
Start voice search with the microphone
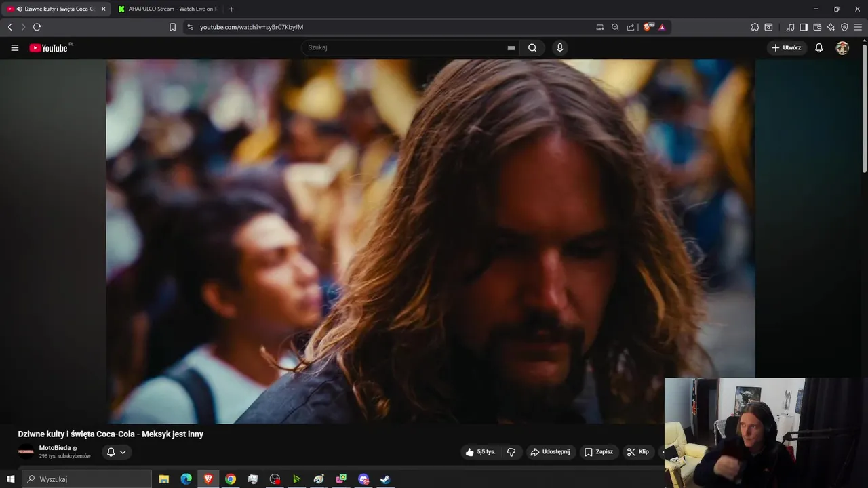click(x=559, y=47)
